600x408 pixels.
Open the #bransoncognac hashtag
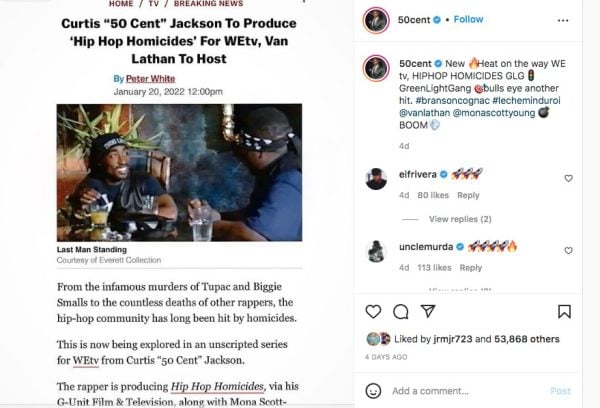[x=452, y=101]
